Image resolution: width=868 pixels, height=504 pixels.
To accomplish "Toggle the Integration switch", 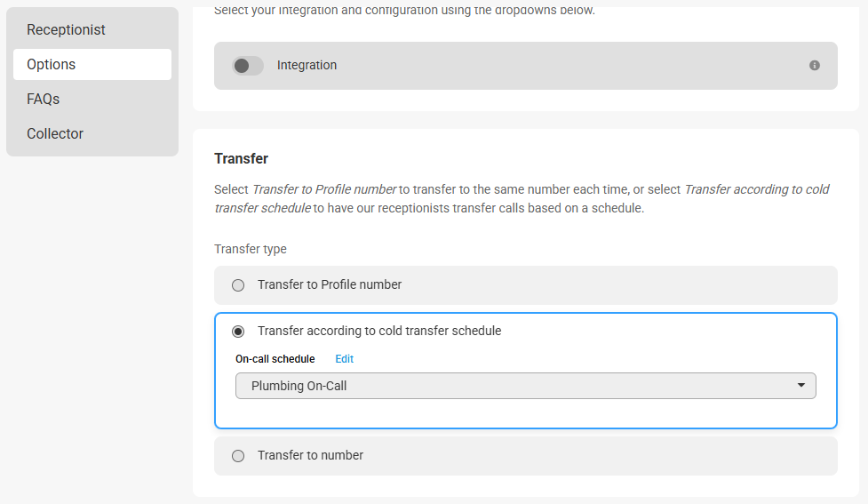I will tap(248, 66).
